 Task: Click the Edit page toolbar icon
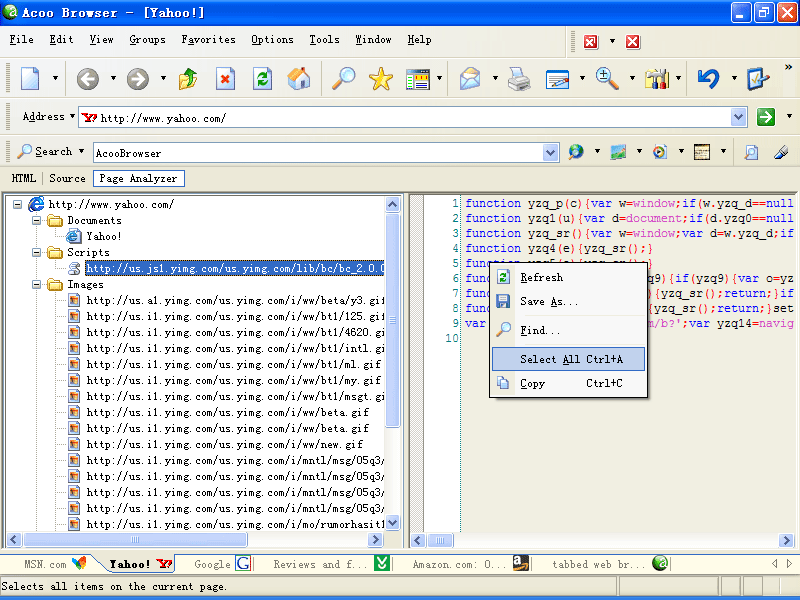pyautogui.click(x=557, y=80)
